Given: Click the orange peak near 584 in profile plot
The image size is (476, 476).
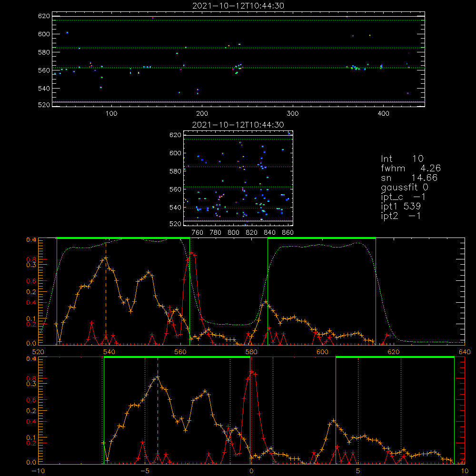Looking at the screenshot, I should coord(266,302).
